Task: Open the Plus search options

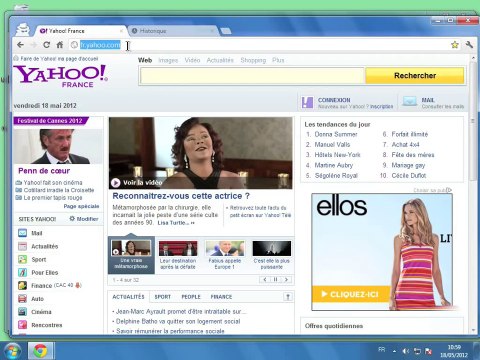Action: pyautogui.click(x=278, y=60)
